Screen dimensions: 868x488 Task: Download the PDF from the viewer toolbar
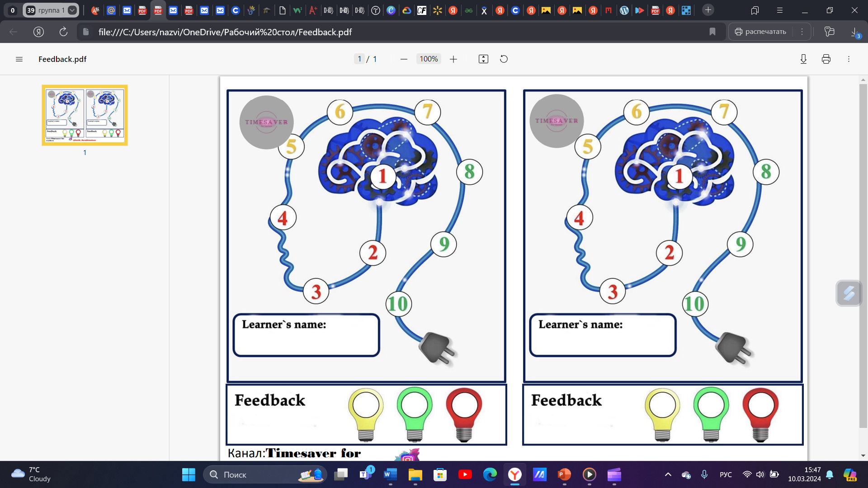coord(803,59)
